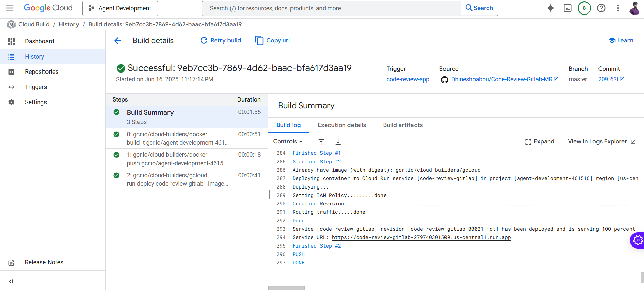The width and height of the screenshot is (644, 290).
Task: Jump to bottom of log icon
Action: point(338,142)
